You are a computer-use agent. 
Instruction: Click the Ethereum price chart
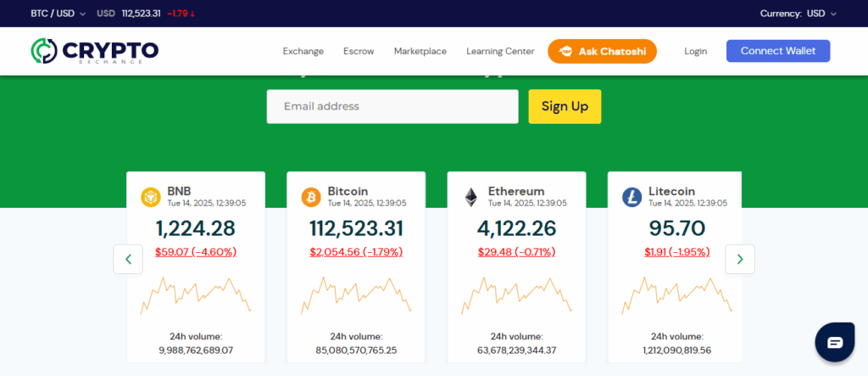(x=517, y=295)
